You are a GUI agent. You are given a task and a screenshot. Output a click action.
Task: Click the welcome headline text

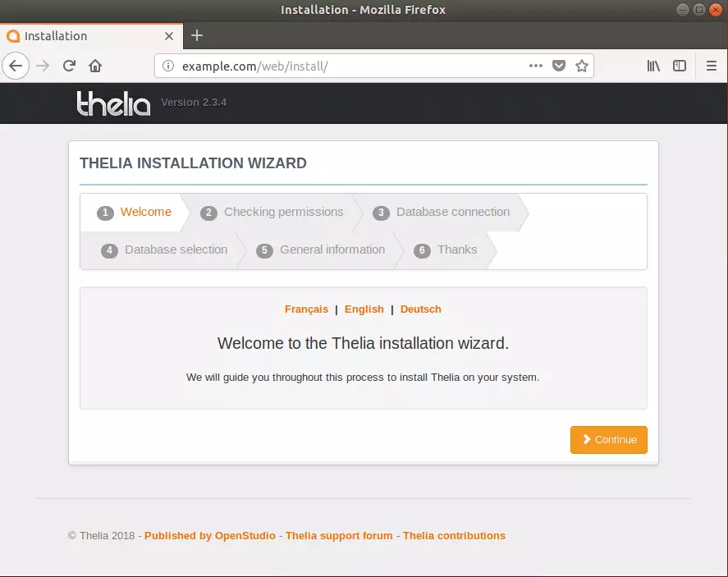tap(363, 344)
